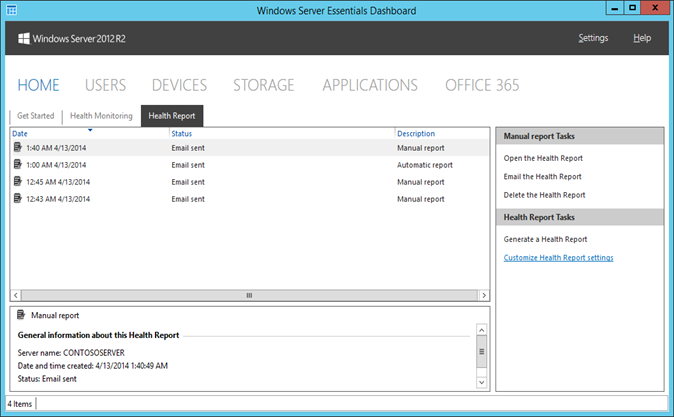Select the 12:45 AM 4/13/2014 report row
This screenshot has height=417, width=674.
point(250,182)
